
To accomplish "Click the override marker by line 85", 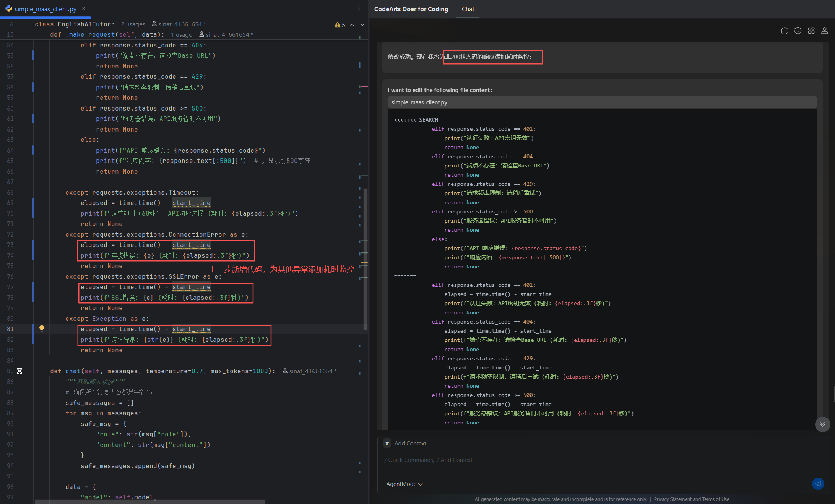I will 19,371.
